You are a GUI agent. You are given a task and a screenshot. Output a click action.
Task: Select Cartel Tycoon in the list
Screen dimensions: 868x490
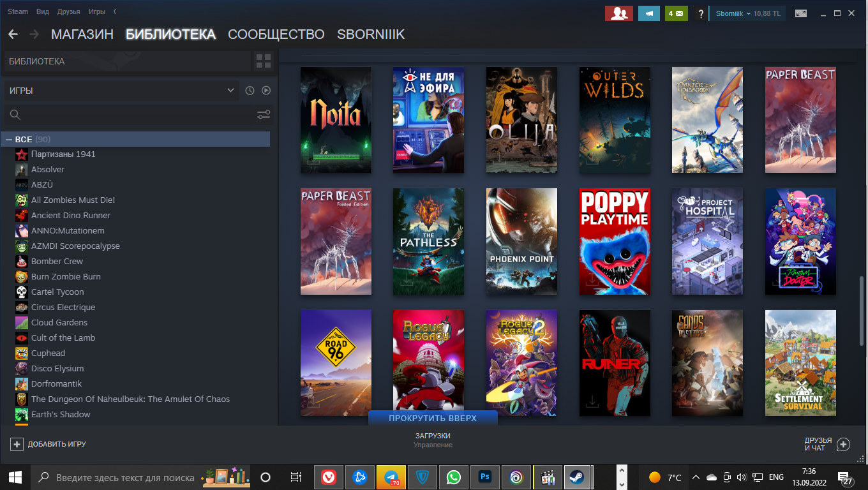(57, 292)
